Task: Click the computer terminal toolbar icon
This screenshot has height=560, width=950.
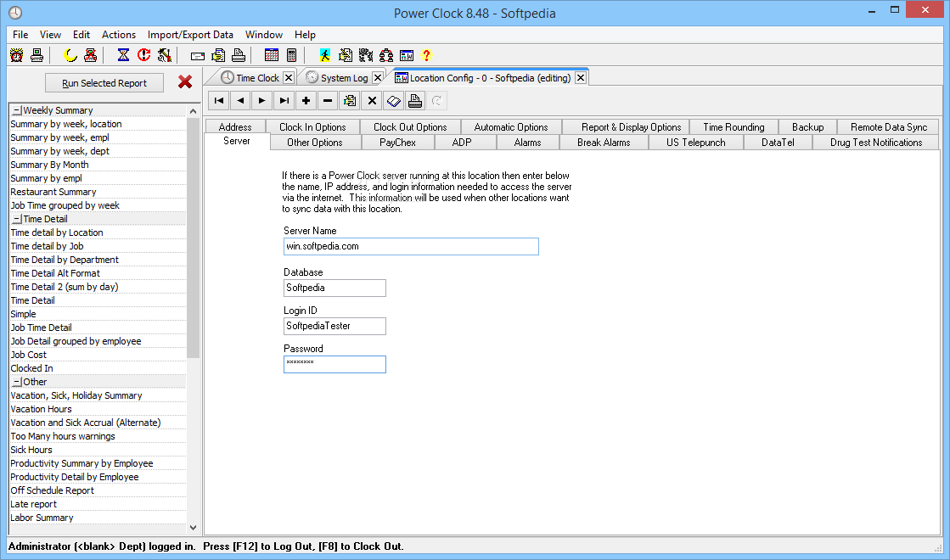Action: (x=37, y=56)
